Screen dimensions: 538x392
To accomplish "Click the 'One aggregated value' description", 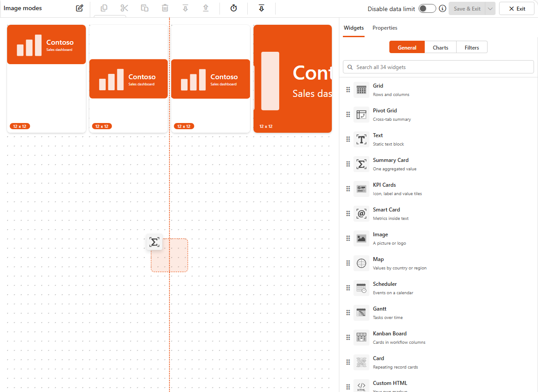I will (x=395, y=169).
